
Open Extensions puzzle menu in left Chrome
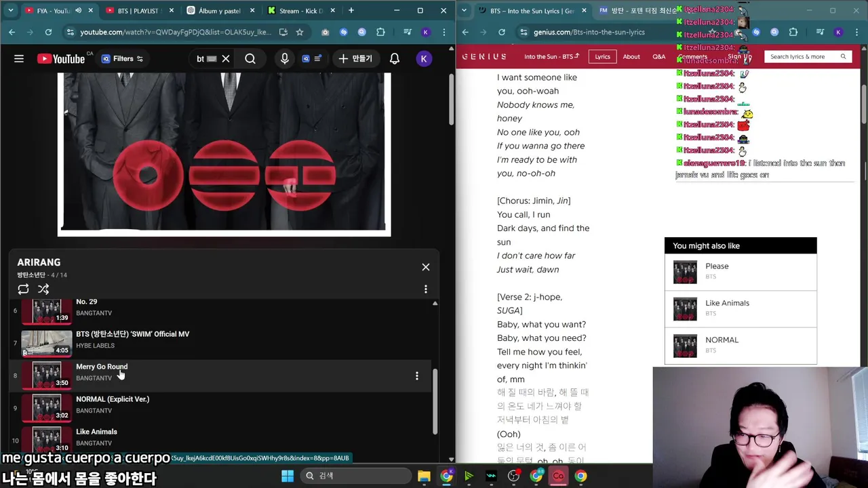(380, 32)
